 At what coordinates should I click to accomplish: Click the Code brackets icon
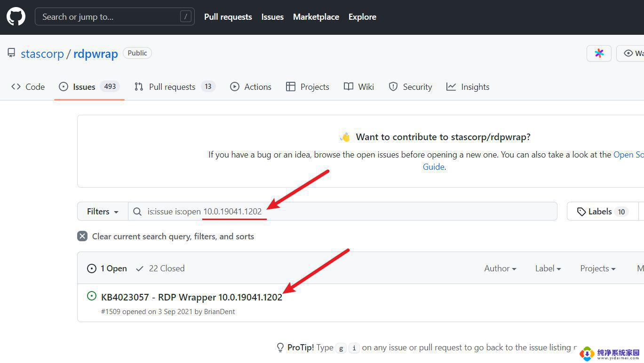tap(16, 87)
